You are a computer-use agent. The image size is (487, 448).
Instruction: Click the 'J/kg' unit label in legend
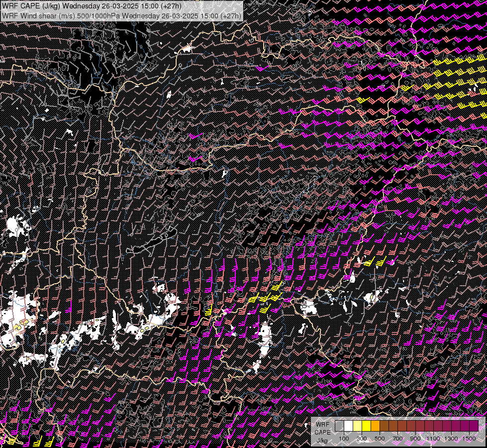tap(322, 441)
